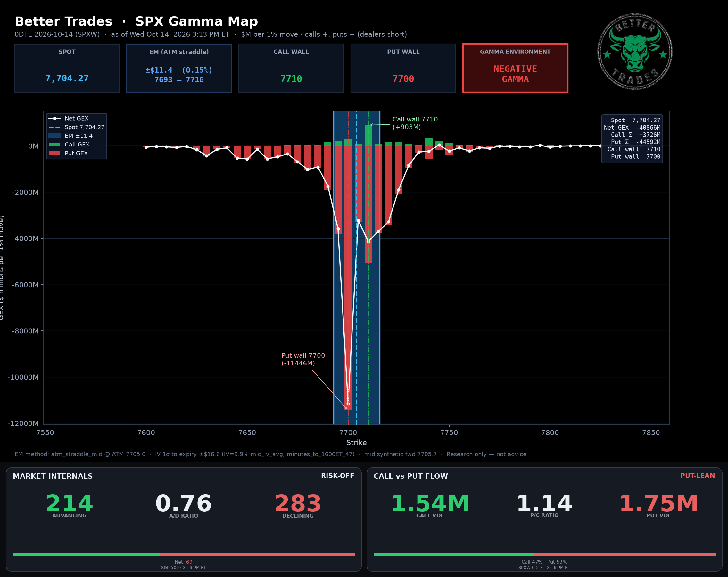Click the Strike x-axis title
This screenshot has width=728, height=577.
pos(357,443)
